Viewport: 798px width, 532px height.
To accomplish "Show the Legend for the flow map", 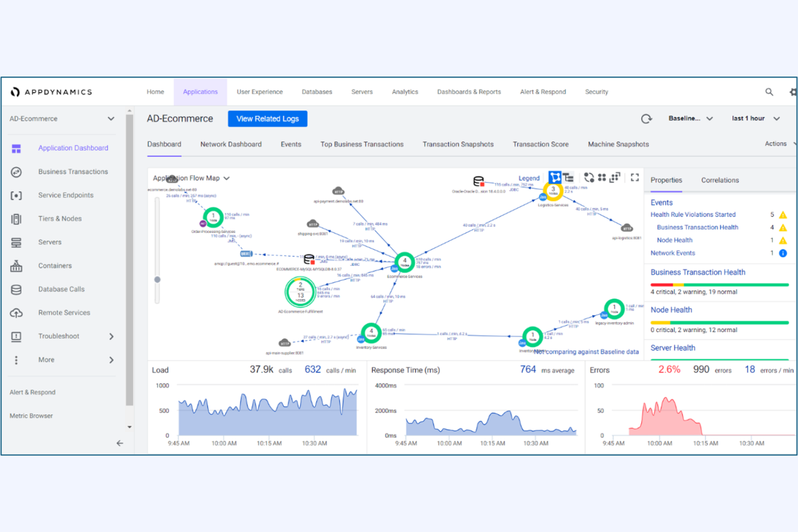I will click(528, 178).
